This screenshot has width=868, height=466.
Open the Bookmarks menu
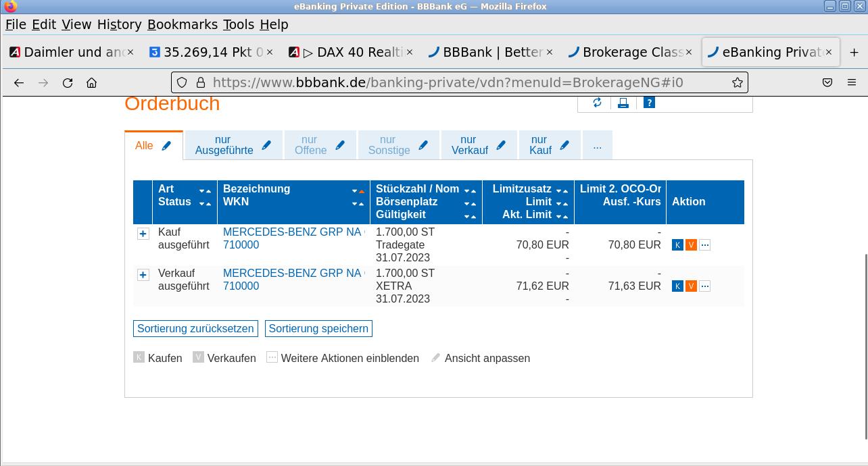coord(183,24)
